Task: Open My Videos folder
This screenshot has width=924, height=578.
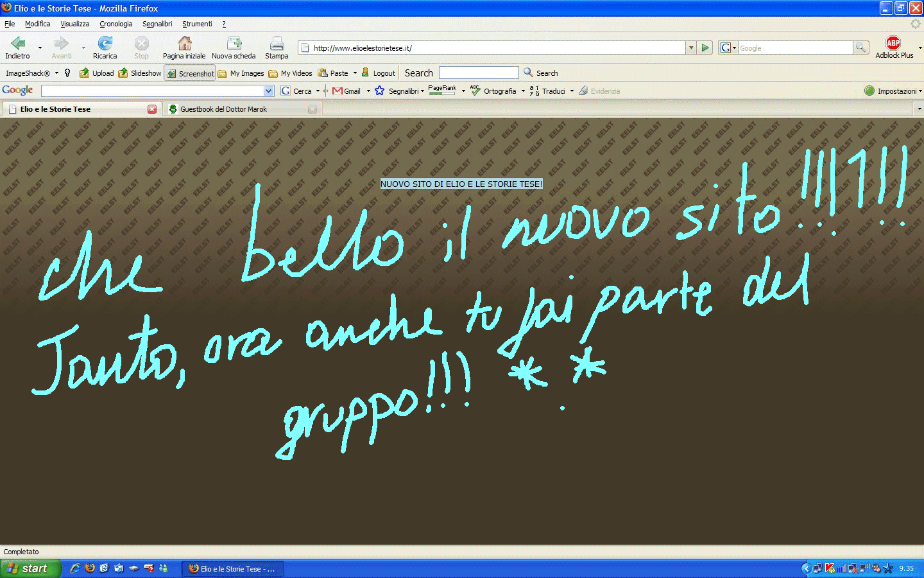Action: coord(290,73)
